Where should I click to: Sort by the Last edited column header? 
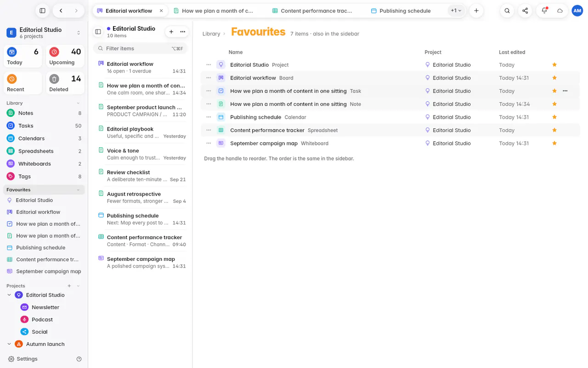(512, 52)
